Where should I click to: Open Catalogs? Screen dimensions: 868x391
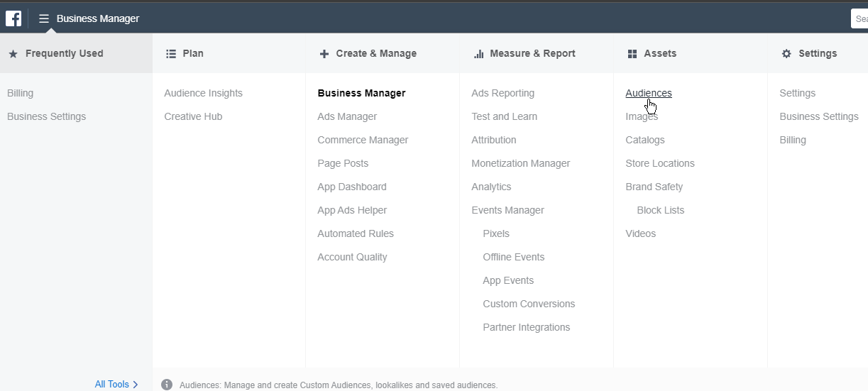click(645, 140)
